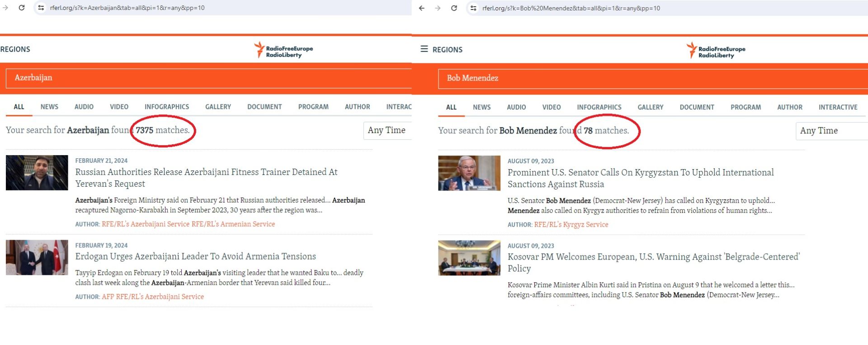Select INFOGRAPHICS tab in Azerbaijan results
Image resolution: width=868 pixels, height=345 pixels.
[x=166, y=107]
